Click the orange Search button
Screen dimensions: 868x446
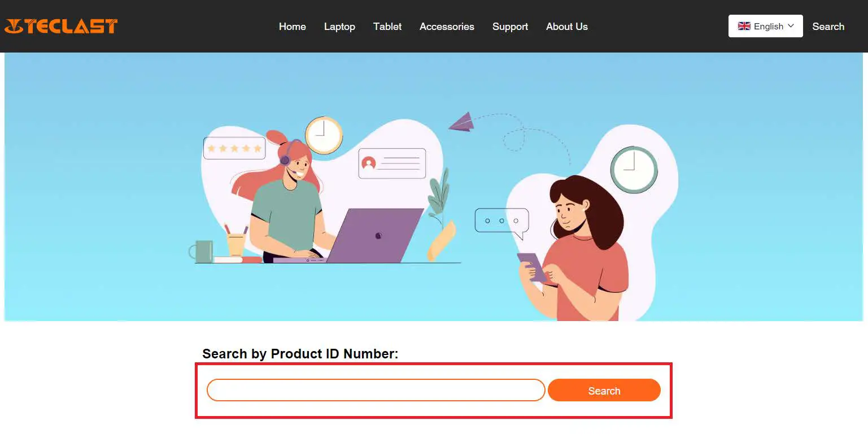(604, 390)
